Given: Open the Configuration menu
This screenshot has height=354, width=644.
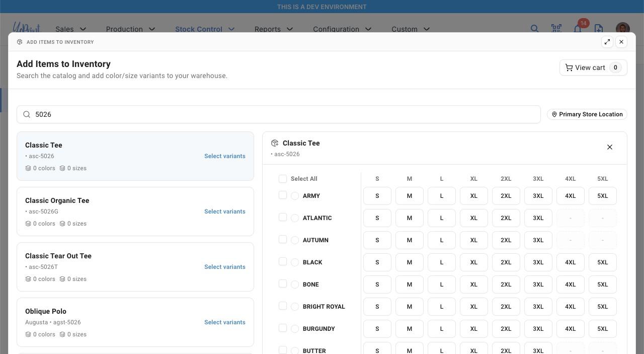Looking at the screenshot, I should [x=342, y=29].
